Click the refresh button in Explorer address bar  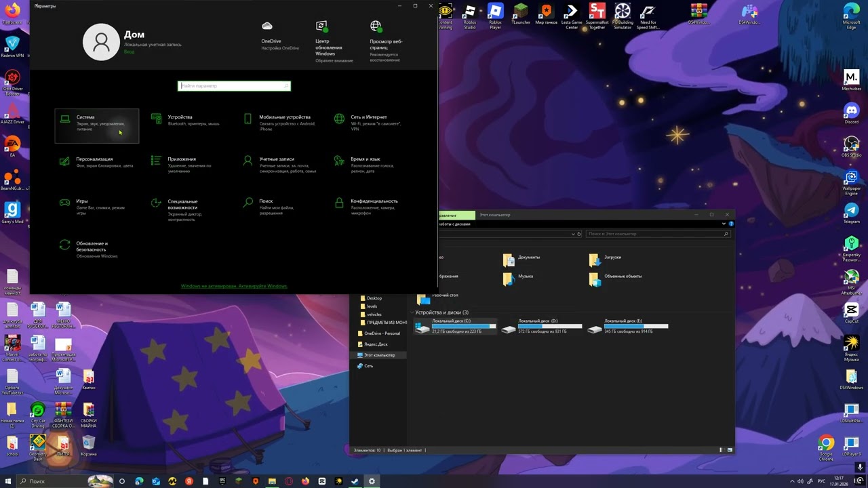[579, 234]
